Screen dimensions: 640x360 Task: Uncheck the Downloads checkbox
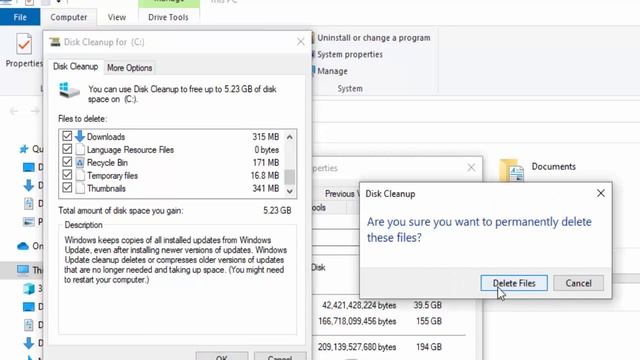(x=67, y=136)
